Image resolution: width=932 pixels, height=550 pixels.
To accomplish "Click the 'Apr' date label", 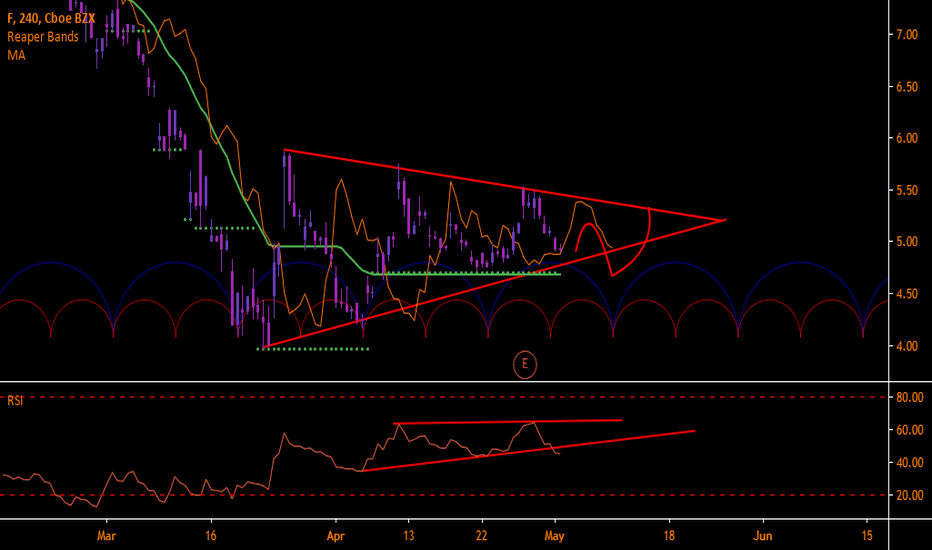I will point(336,536).
